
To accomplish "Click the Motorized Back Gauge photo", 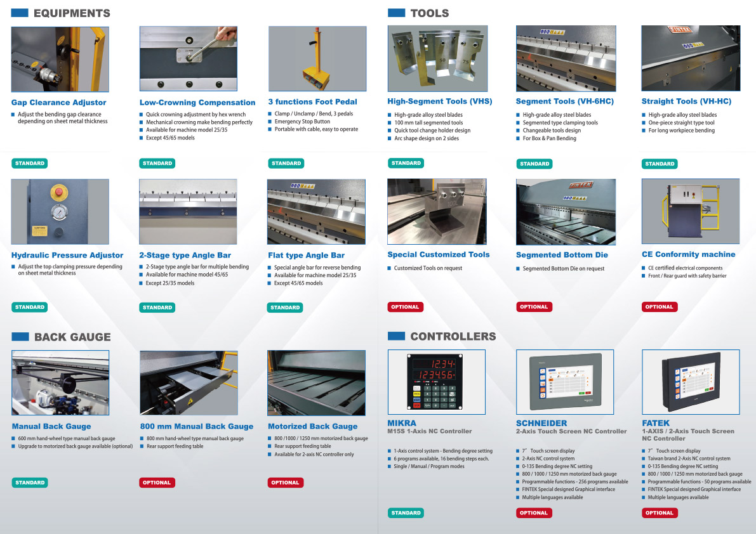I will point(316,383).
